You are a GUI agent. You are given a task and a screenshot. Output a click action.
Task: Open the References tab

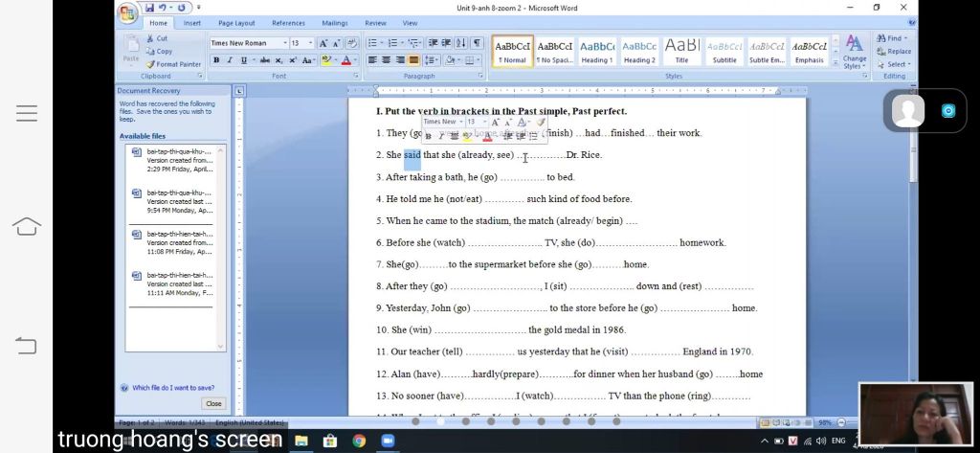point(288,23)
